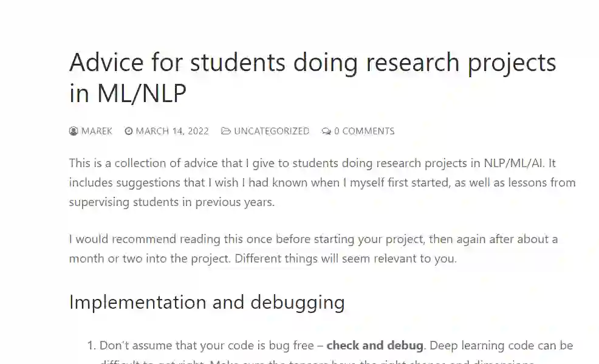Click the clock icon before the date
599x364 pixels.
(129, 131)
